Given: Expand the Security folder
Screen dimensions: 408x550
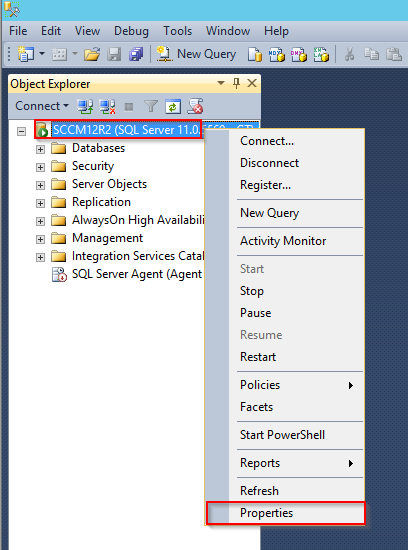Looking at the screenshot, I should coord(40,167).
